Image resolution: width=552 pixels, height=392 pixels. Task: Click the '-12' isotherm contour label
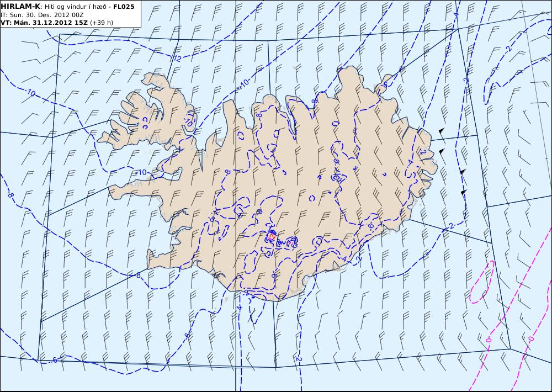pos(177,59)
